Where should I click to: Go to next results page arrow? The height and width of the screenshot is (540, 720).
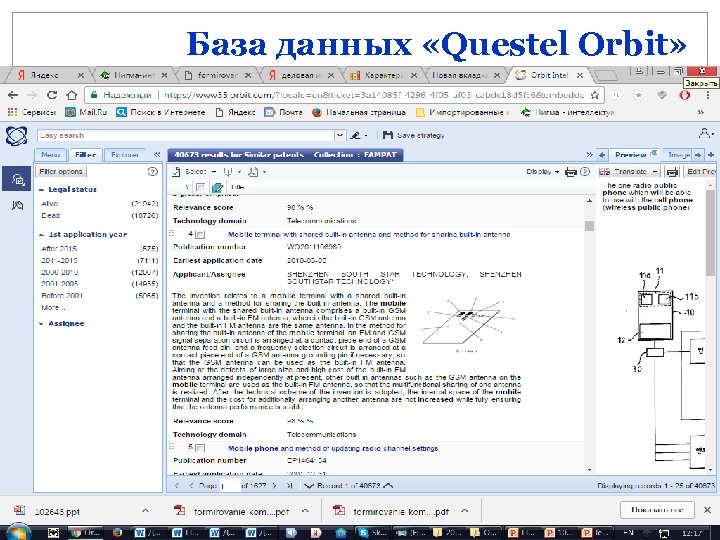(x=274, y=485)
